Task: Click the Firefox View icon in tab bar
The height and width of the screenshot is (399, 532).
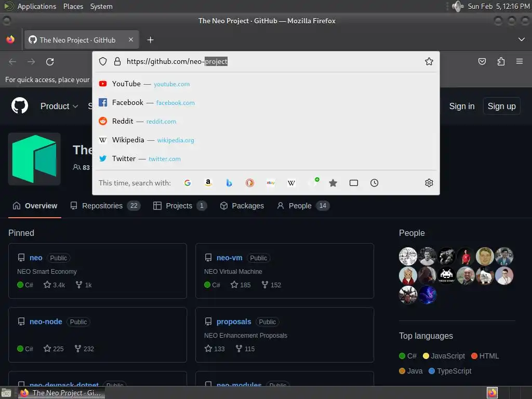Action: [x=10, y=39]
